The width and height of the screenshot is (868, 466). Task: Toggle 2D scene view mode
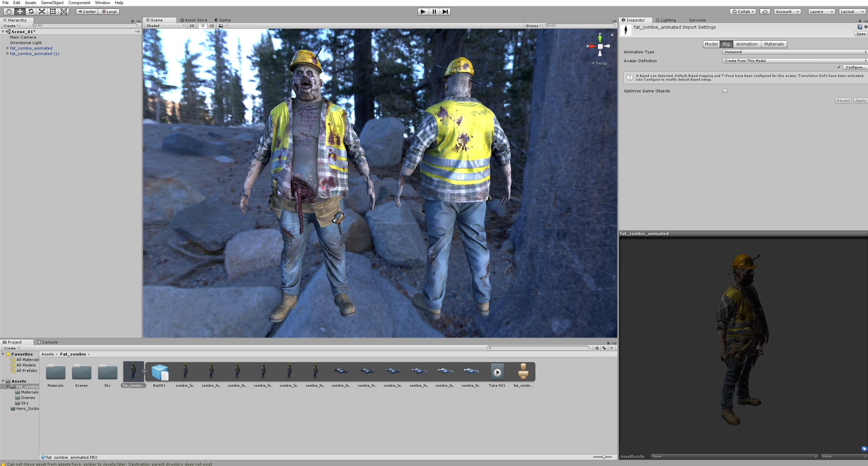coord(192,26)
